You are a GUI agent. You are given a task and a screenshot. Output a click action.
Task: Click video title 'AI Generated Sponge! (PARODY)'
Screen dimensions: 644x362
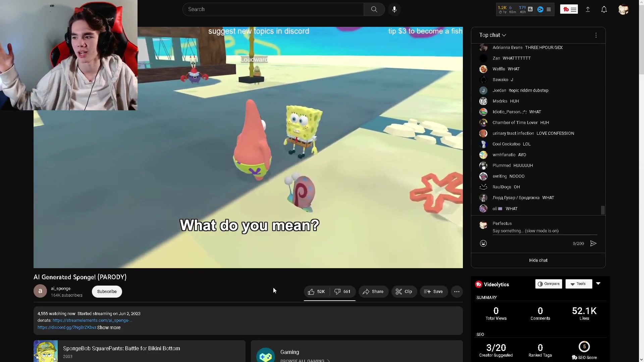(80, 277)
